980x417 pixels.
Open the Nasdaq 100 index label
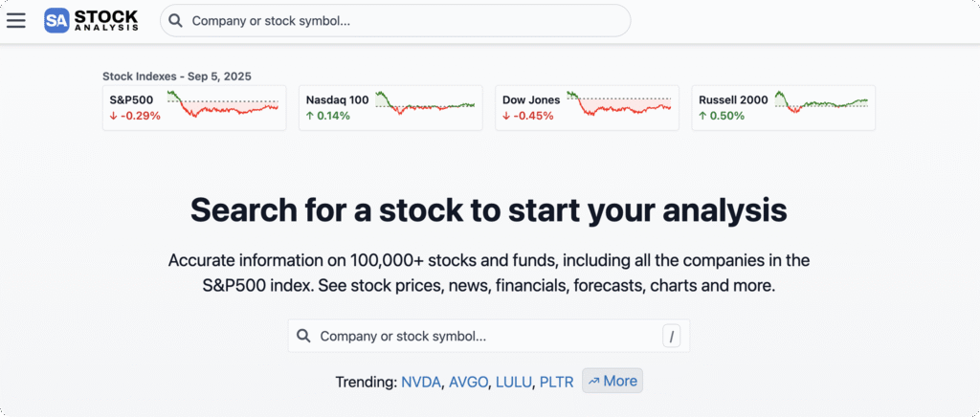[x=337, y=99]
